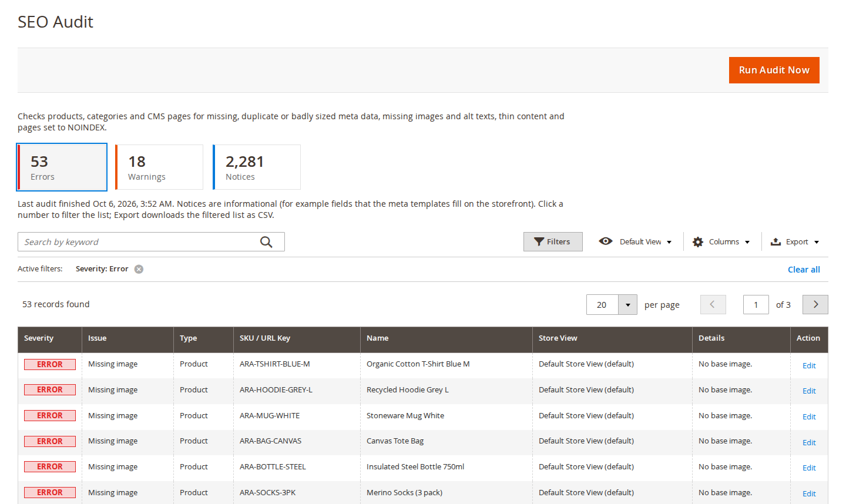Edit the Stoneware Mug White row

pos(809,416)
